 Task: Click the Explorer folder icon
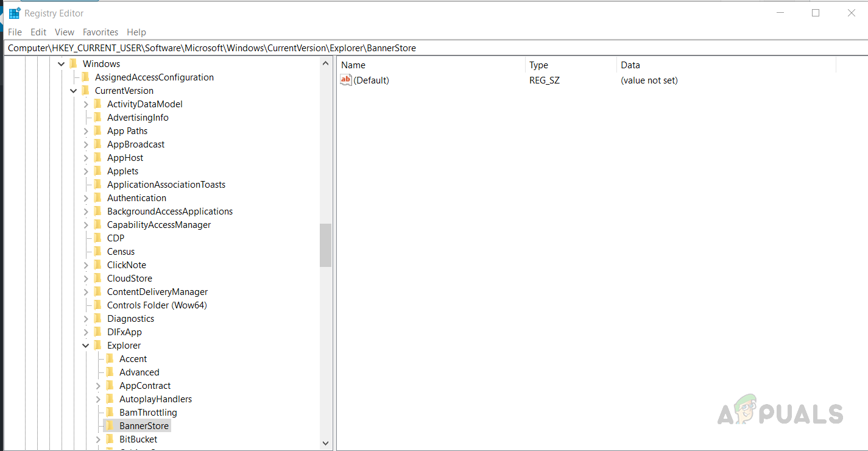98,345
